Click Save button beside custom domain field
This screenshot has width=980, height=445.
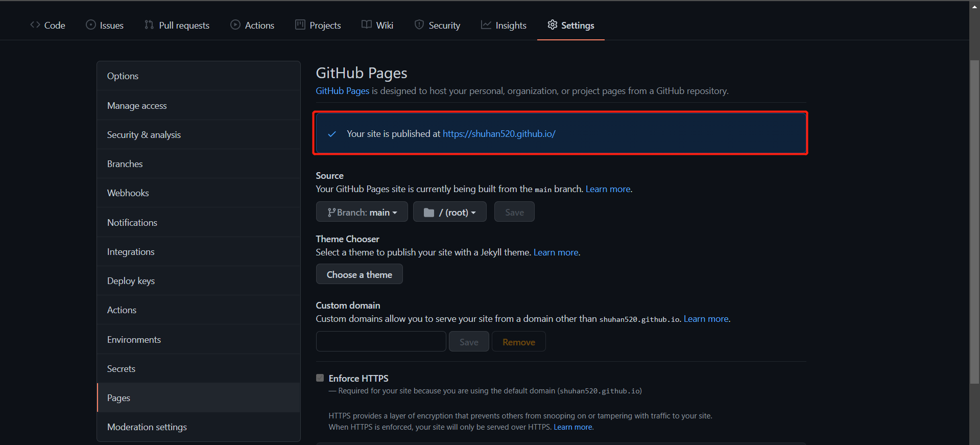tap(469, 341)
